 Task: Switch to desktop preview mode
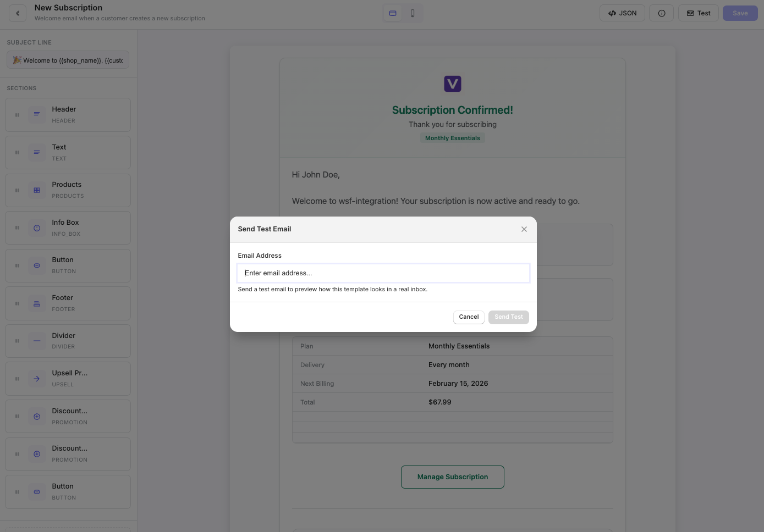[x=393, y=13]
